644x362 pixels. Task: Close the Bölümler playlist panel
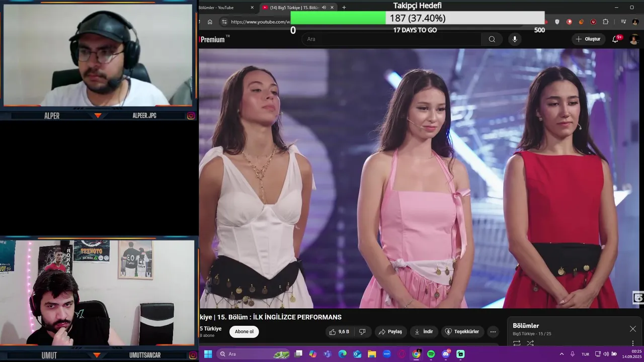pos(632,329)
